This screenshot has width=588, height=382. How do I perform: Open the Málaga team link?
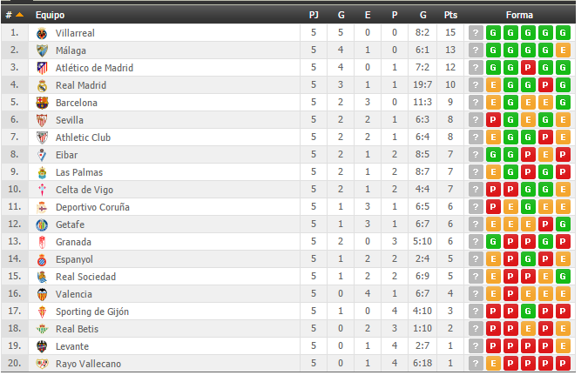pyautogui.click(x=71, y=50)
